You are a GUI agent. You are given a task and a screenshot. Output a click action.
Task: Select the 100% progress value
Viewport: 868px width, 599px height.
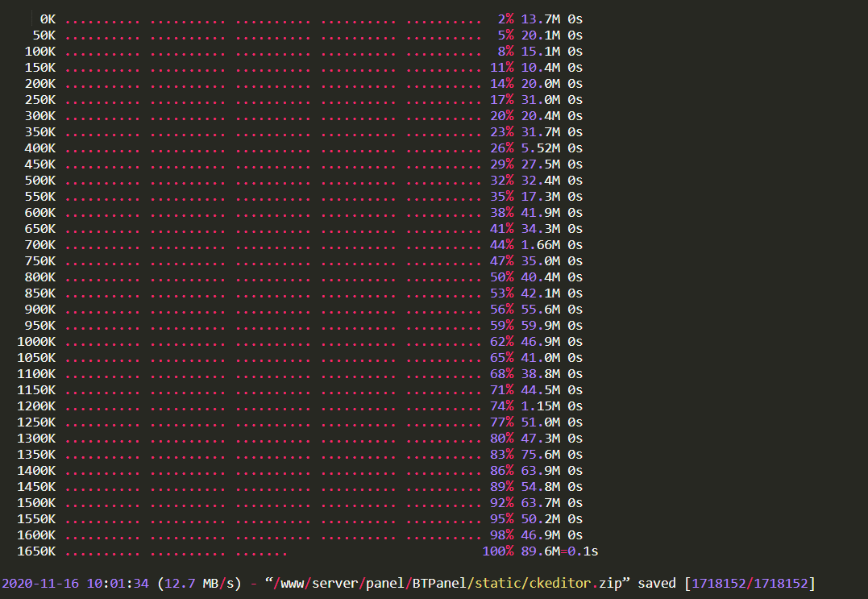coord(497,551)
